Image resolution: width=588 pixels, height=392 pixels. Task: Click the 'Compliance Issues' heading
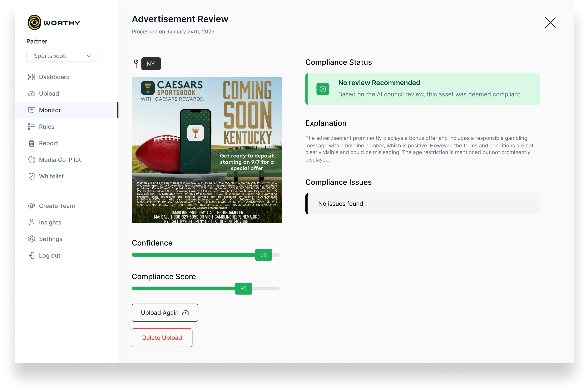339,182
